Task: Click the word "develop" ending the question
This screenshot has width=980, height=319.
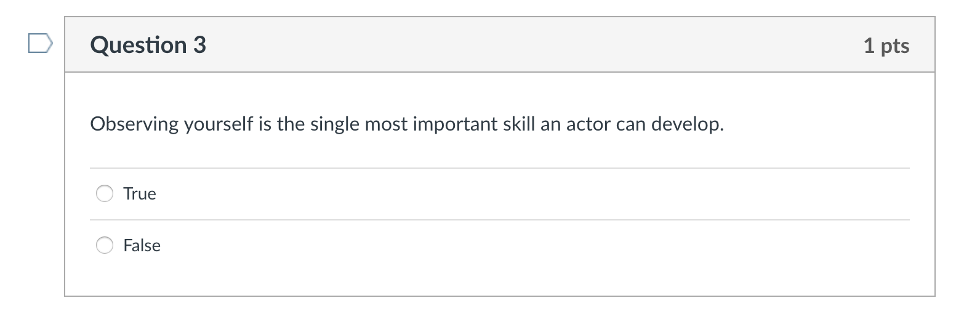Action: [x=685, y=124]
